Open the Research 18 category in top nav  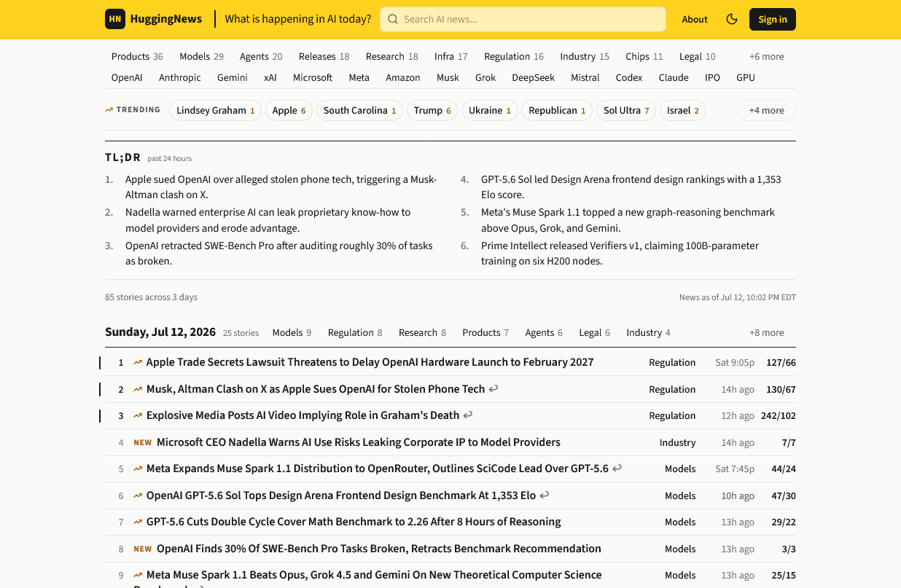(x=392, y=56)
